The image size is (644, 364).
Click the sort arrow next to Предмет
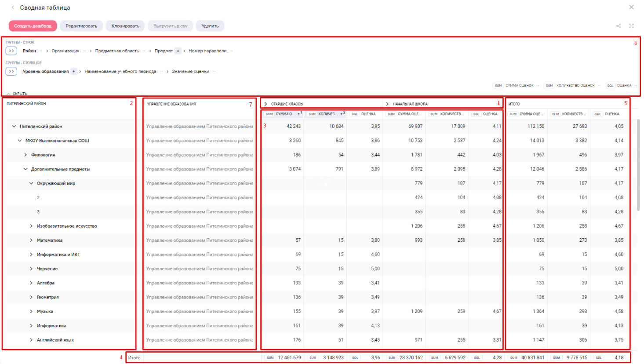(178, 51)
